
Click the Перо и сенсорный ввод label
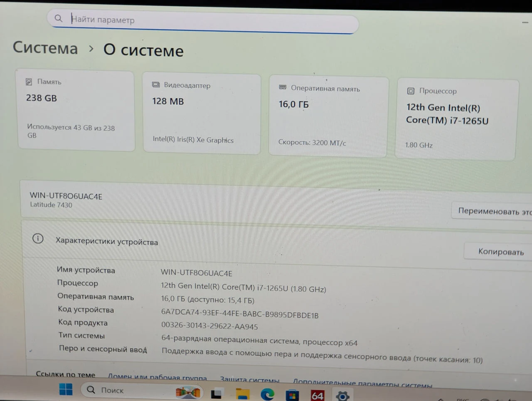click(x=103, y=349)
